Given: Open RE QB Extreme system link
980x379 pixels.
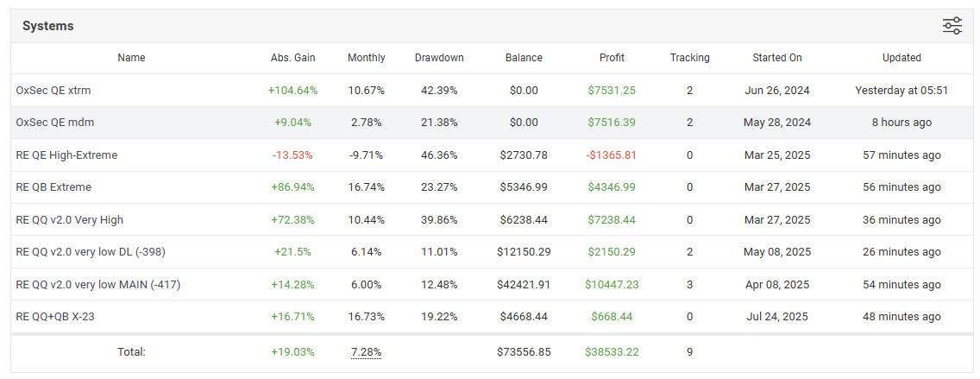Looking at the screenshot, I should 53,187.
